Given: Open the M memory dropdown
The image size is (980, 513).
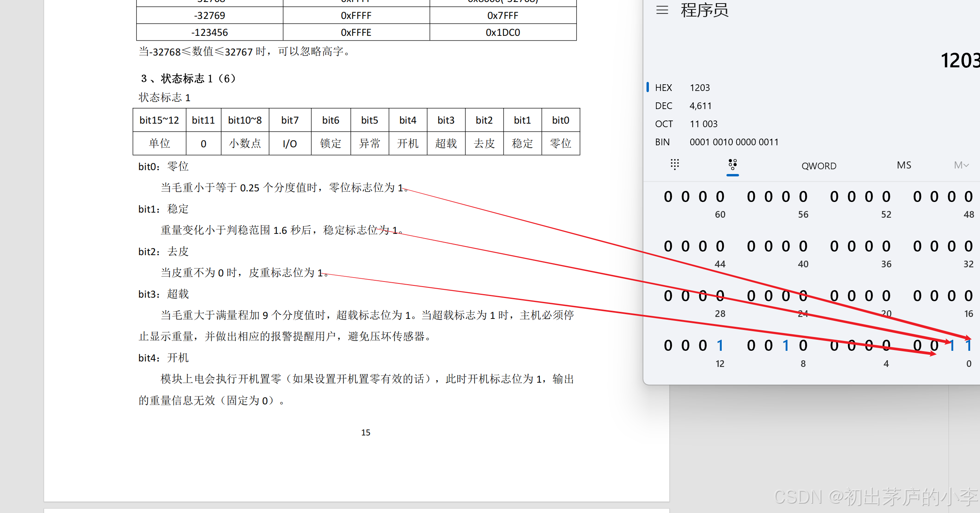Looking at the screenshot, I should (961, 165).
